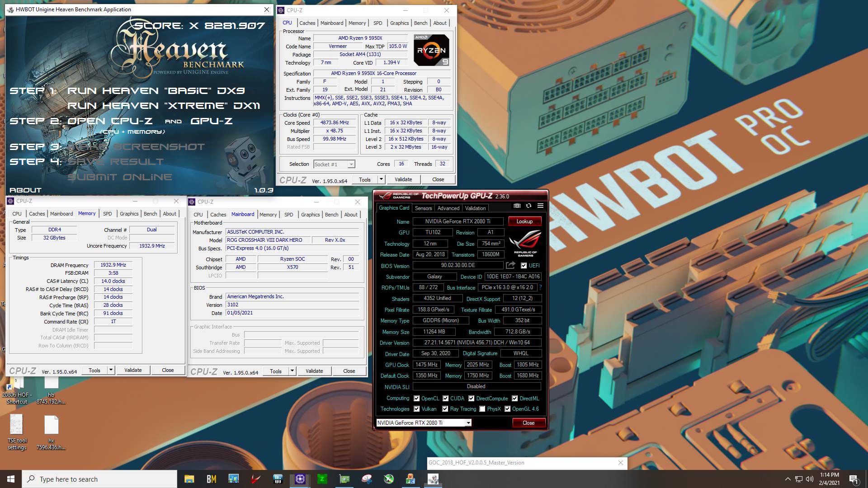
Task: Open the BM app in the taskbar
Action: coord(211,479)
